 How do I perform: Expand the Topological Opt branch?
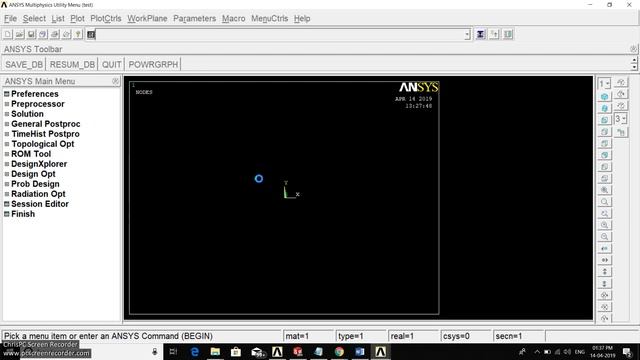(7, 144)
